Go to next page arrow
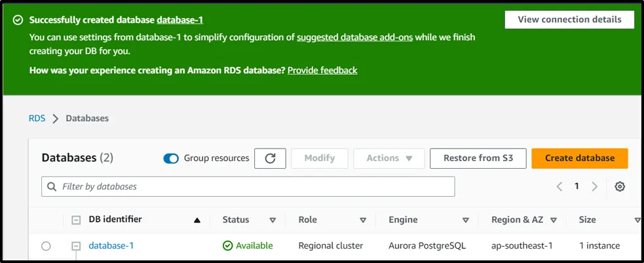Screen dimensions: 644x263 click(594, 186)
